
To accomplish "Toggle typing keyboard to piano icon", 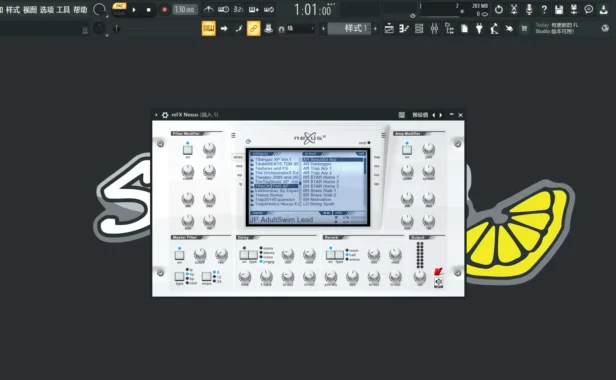I will 209,29.
